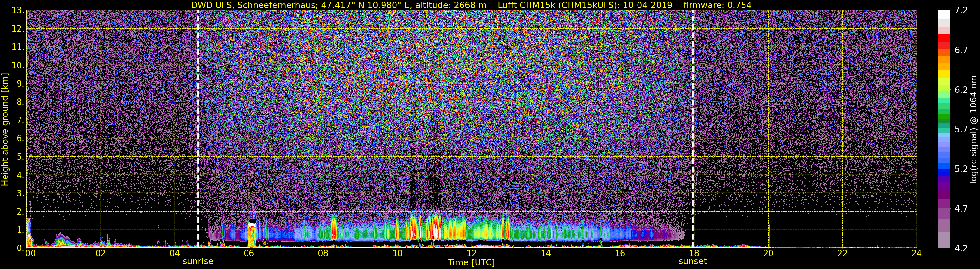This screenshot has width=980, height=269.
Task: Click height axis tick '9.'
Action: tap(20, 84)
